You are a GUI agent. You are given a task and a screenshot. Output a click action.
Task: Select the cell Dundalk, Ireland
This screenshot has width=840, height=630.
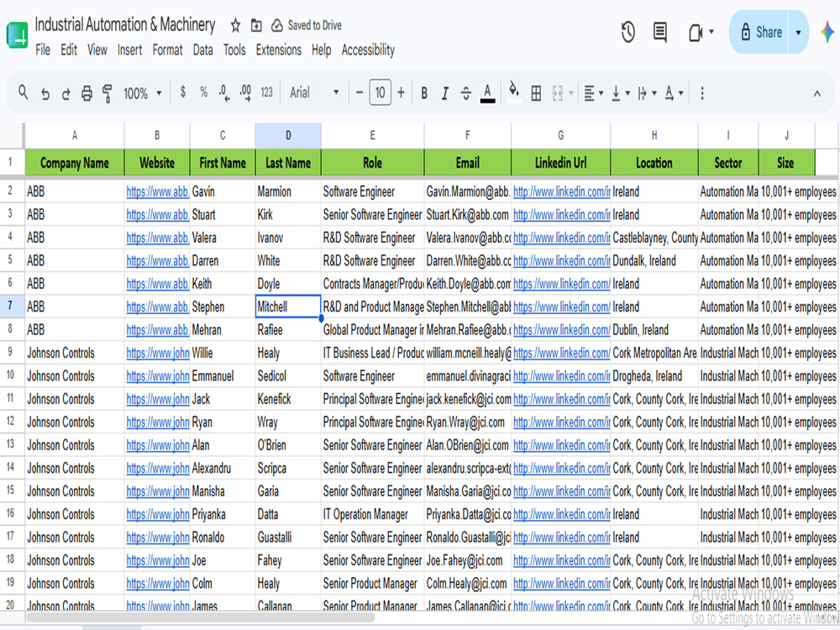[x=654, y=261]
